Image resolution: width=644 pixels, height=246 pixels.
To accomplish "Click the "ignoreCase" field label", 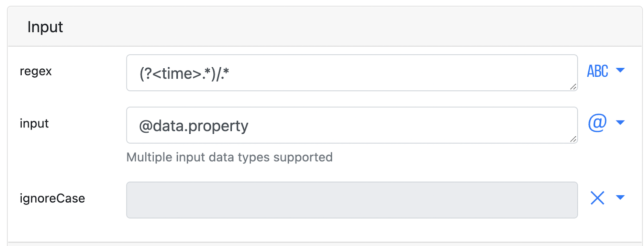I will tap(52, 198).
